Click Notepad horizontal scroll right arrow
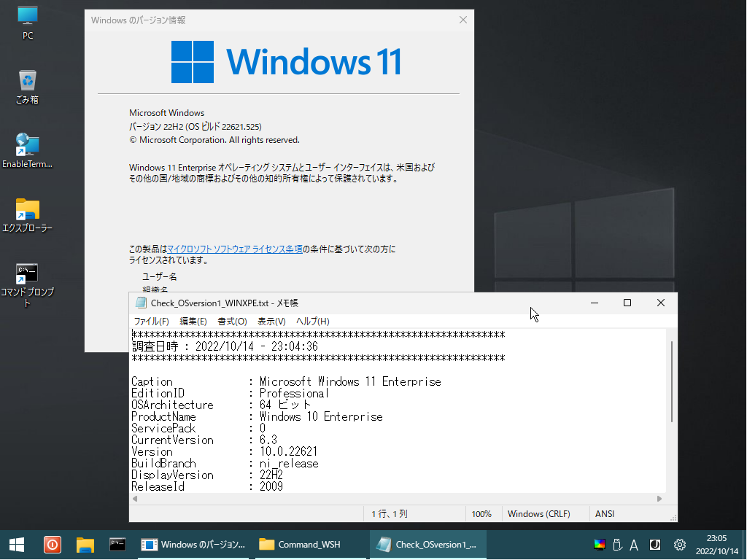 (x=659, y=499)
